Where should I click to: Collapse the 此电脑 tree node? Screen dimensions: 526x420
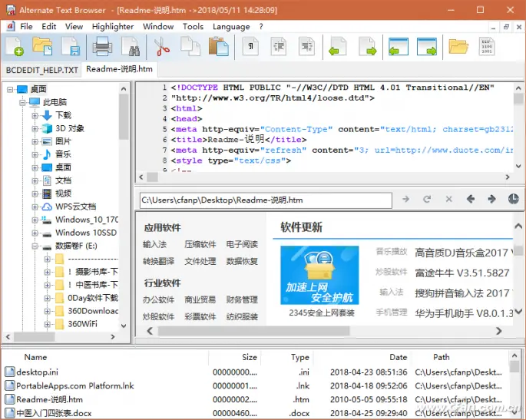tap(22, 102)
